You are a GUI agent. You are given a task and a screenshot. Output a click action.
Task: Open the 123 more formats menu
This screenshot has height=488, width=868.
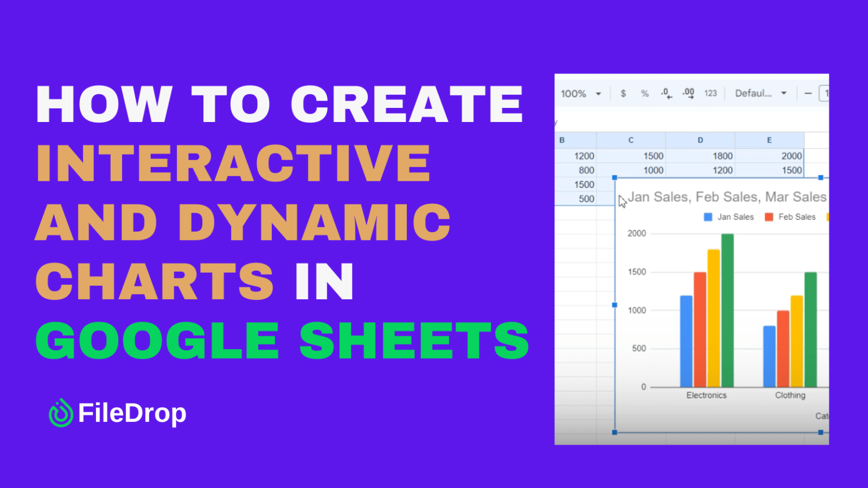(x=710, y=94)
